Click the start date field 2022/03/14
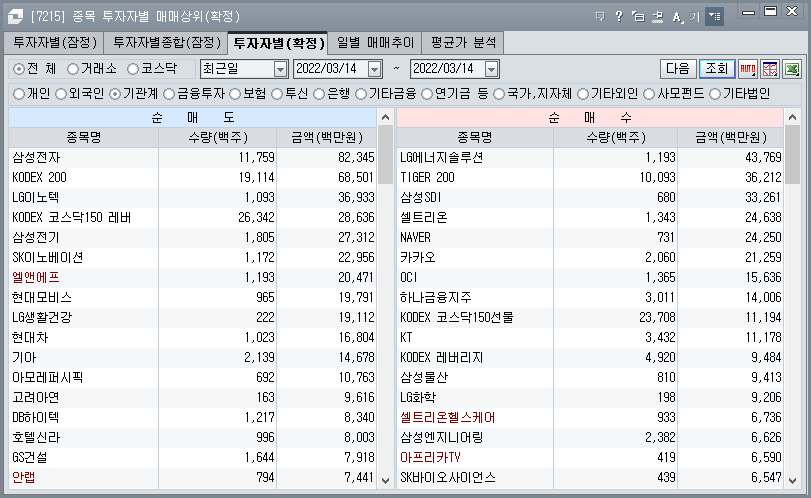This screenshot has height=498, width=811. coord(331,69)
